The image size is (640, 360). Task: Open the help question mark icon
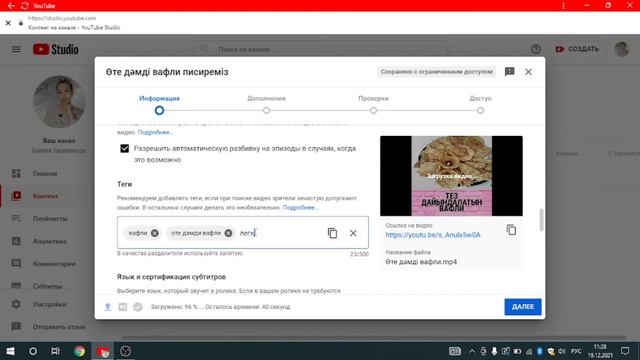536,49
